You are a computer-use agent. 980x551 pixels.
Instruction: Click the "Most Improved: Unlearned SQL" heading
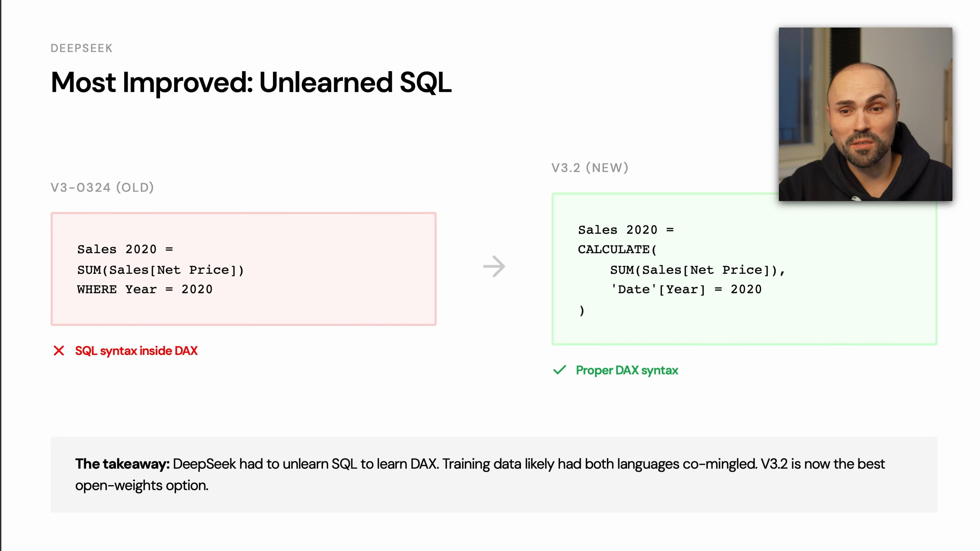click(251, 82)
